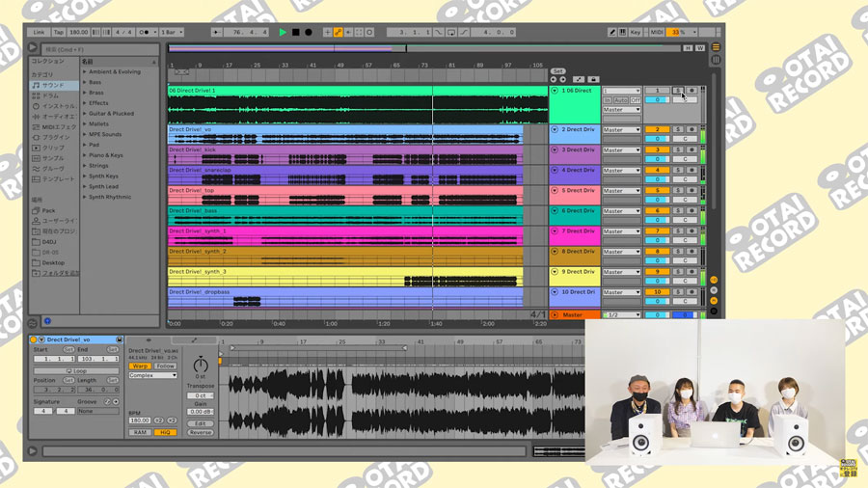The height and width of the screenshot is (488, 868).
Task: Expand the Ambient & Evolving folder
Action: tap(85, 72)
